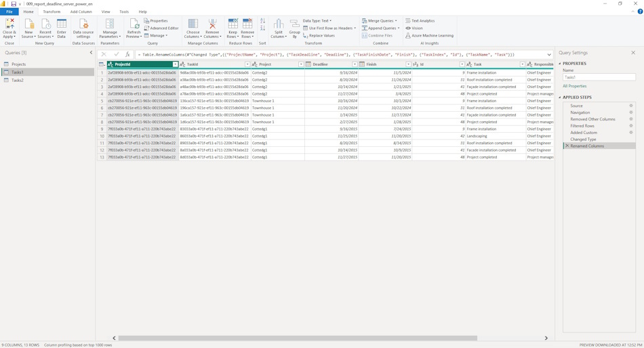
Task: Click the Group By icon
Action: [x=294, y=24]
